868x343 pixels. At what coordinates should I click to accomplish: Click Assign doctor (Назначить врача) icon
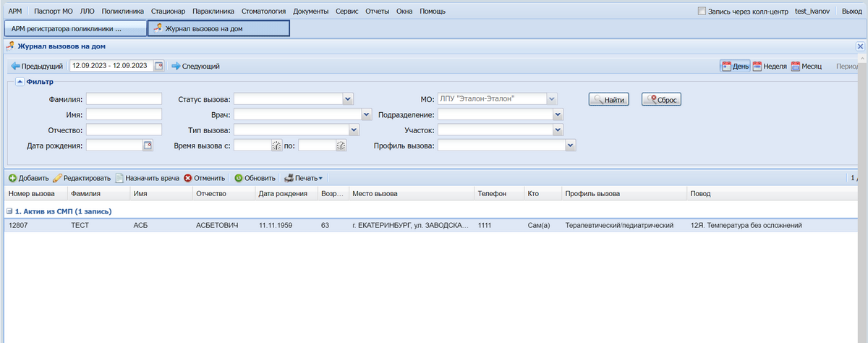click(x=120, y=178)
